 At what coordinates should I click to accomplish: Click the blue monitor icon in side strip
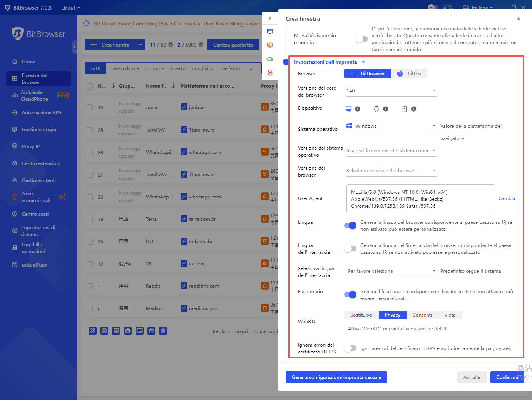click(x=270, y=32)
